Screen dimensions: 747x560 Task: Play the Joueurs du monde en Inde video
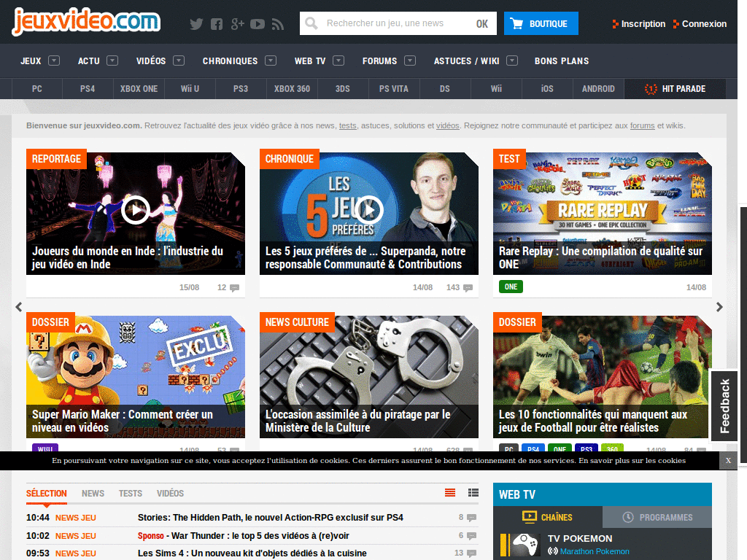click(x=135, y=209)
